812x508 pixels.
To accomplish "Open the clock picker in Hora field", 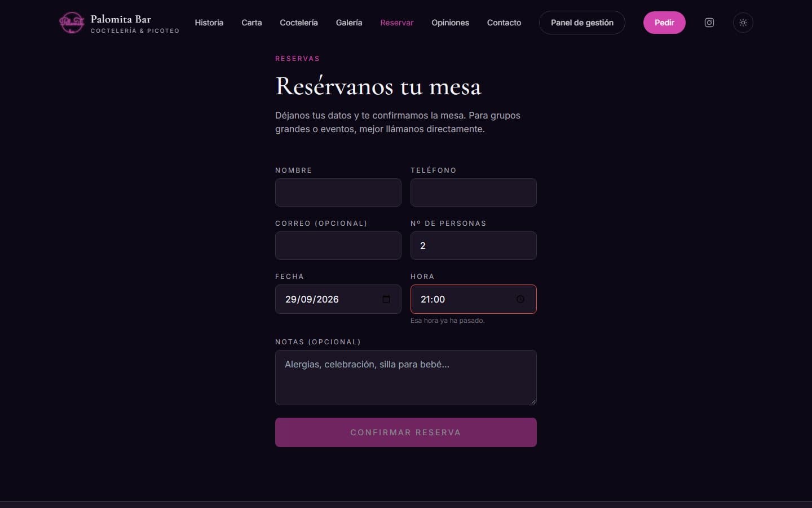I will tap(520, 299).
